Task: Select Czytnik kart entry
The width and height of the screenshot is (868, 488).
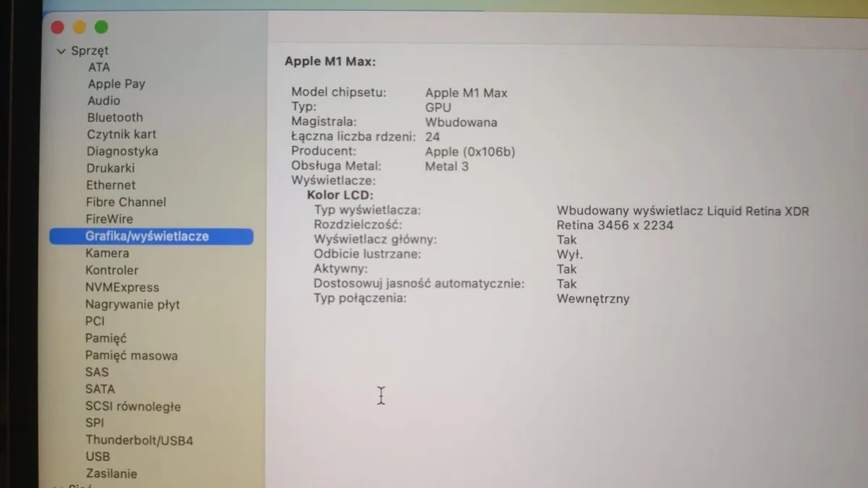Action: 122,134
